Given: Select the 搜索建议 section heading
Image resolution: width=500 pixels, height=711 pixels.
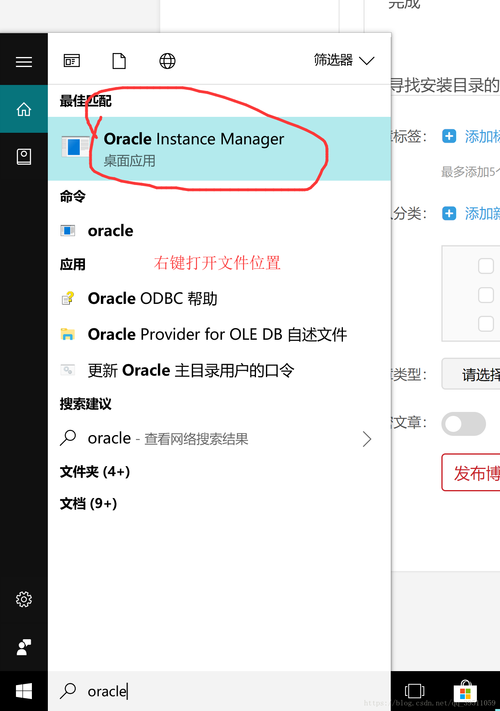Looking at the screenshot, I should click(x=85, y=404).
